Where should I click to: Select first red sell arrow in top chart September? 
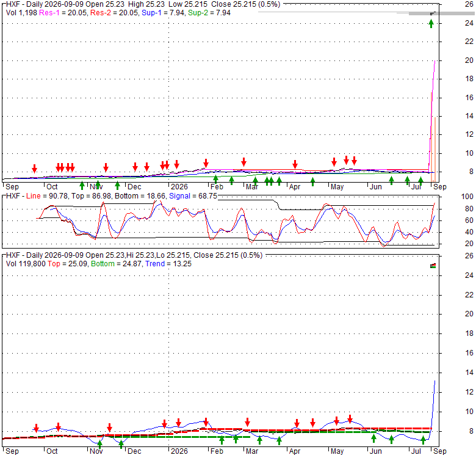35,169
